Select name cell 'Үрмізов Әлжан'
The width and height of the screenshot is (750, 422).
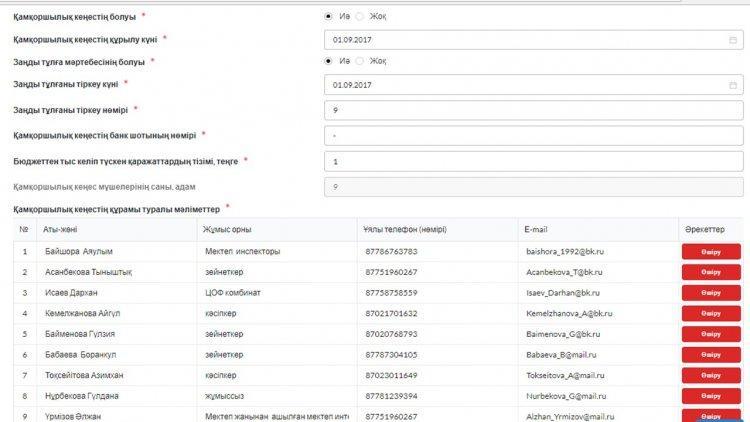(116, 415)
